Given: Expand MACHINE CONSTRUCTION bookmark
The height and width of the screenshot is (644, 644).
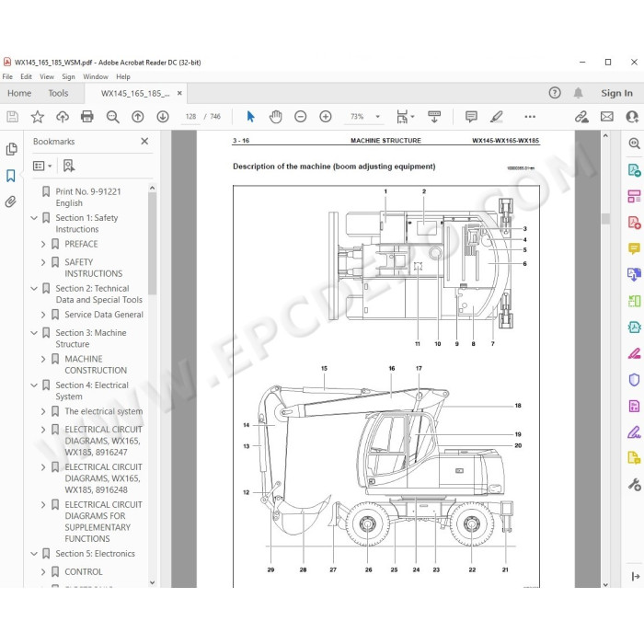Looking at the screenshot, I should coord(43,359).
